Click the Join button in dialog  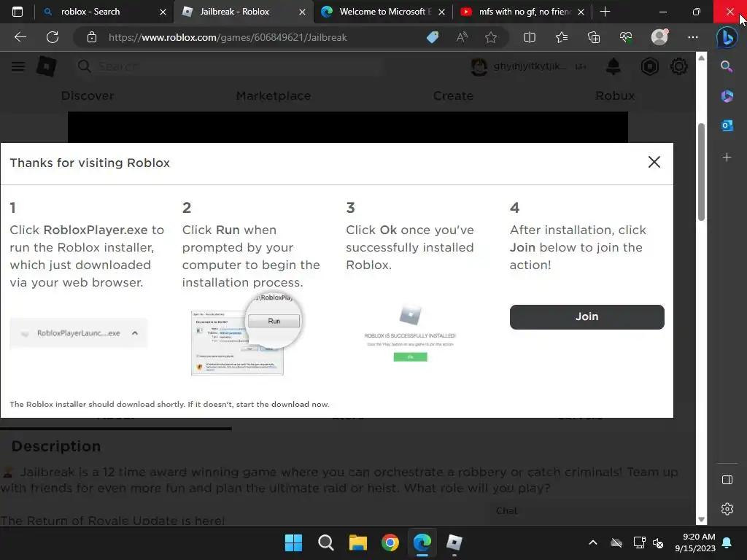pyautogui.click(x=587, y=316)
